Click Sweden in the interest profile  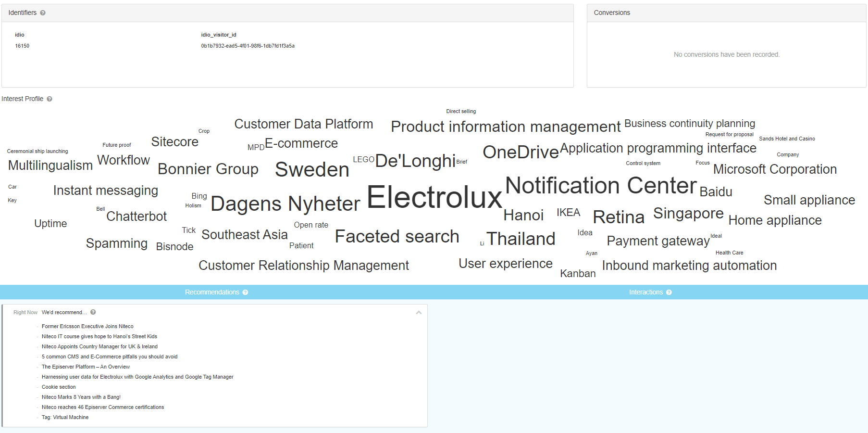(x=312, y=170)
